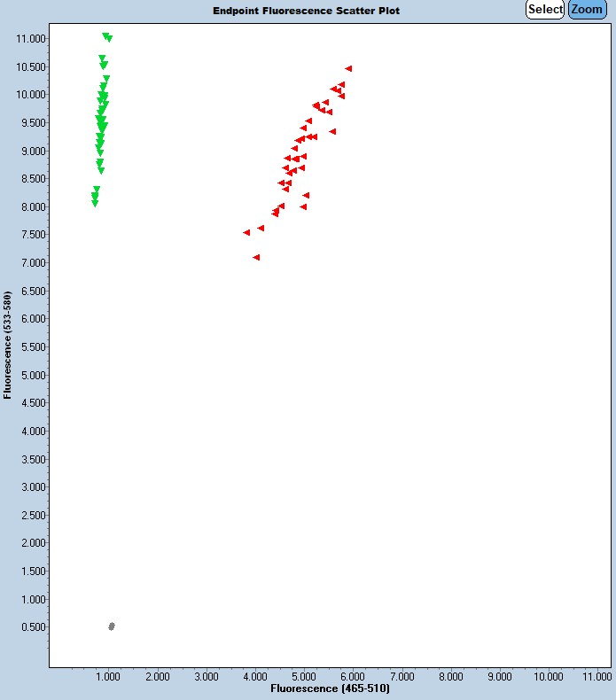616x700 pixels.
Task: Select the 1.000 tick label on x-axis
Action: pos(108,677)
